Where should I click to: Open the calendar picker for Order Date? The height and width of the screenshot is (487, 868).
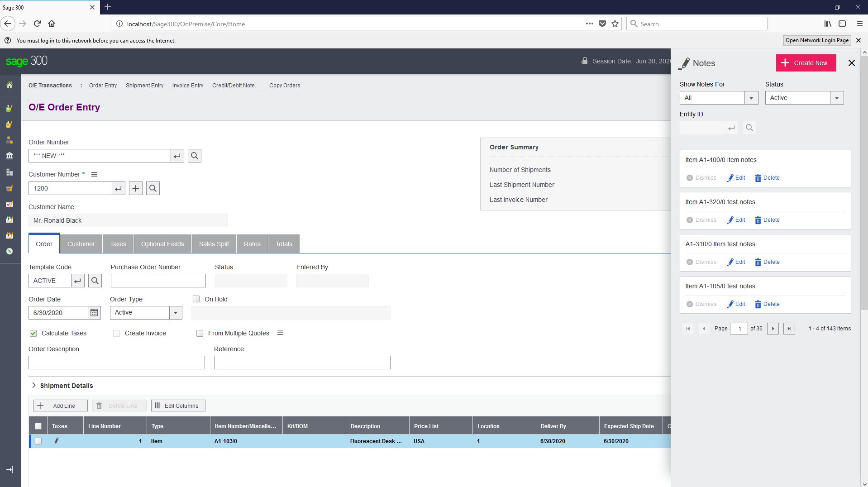(x=94, y=312)
